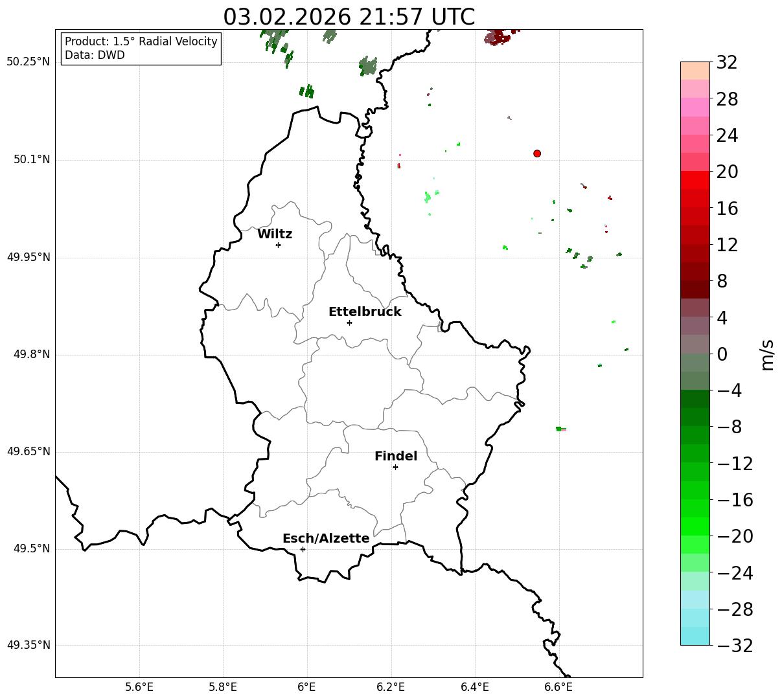This screenshot has height=700, width=782.
Task: Click the 5.8°E longitude label
Action: 223,687
